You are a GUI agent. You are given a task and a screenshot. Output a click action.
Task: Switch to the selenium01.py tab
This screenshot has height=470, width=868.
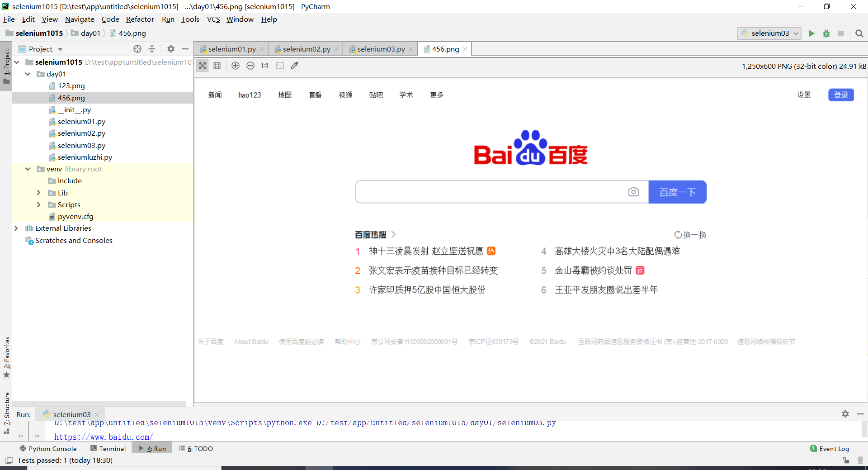[231, 49]
